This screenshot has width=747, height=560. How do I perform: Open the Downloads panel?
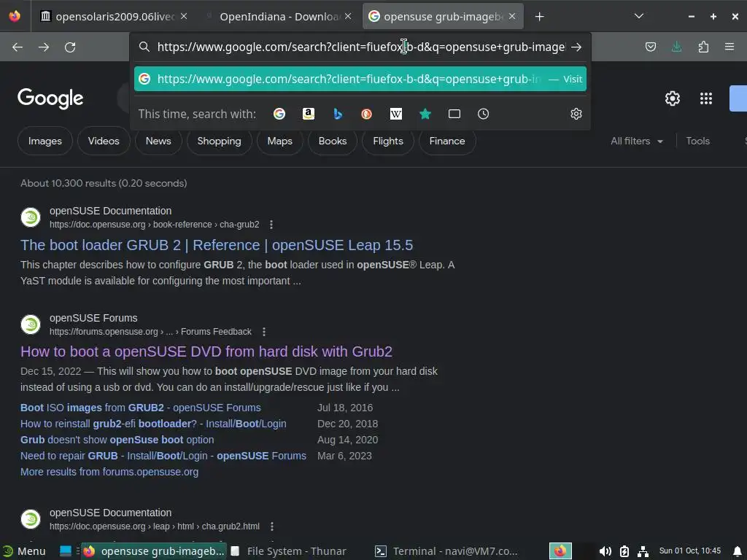click(676, 47)
